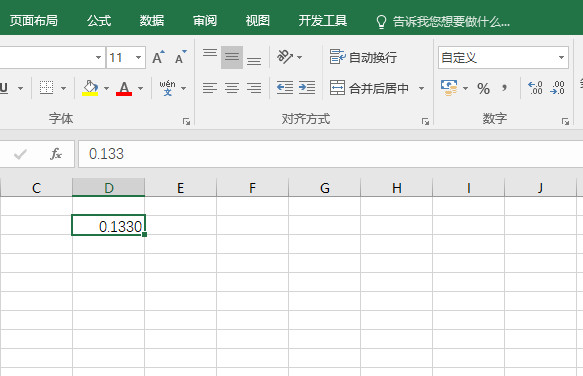Open the 视图 tab
The width and height of the screenshot is (583, 376).
point(257,20)
